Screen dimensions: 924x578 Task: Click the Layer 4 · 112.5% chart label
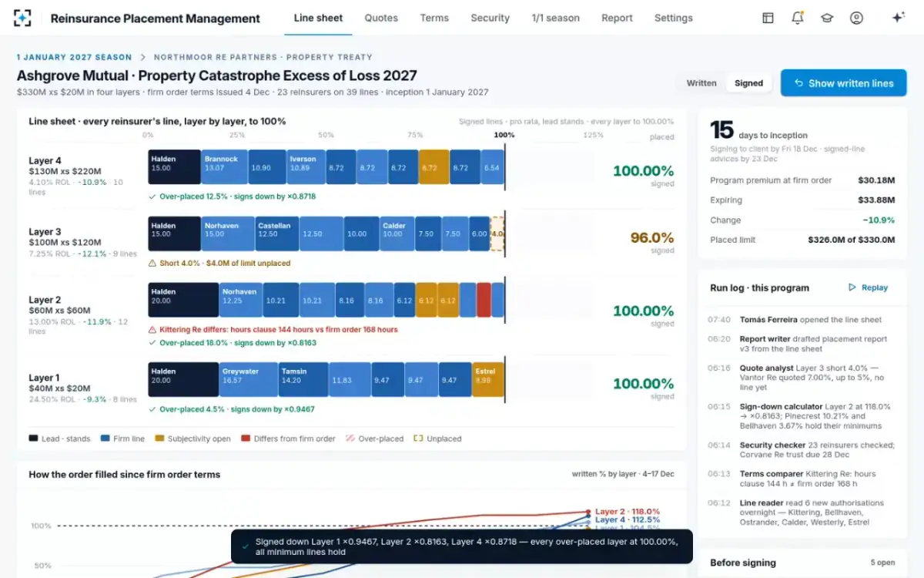(x=628, y=520)
